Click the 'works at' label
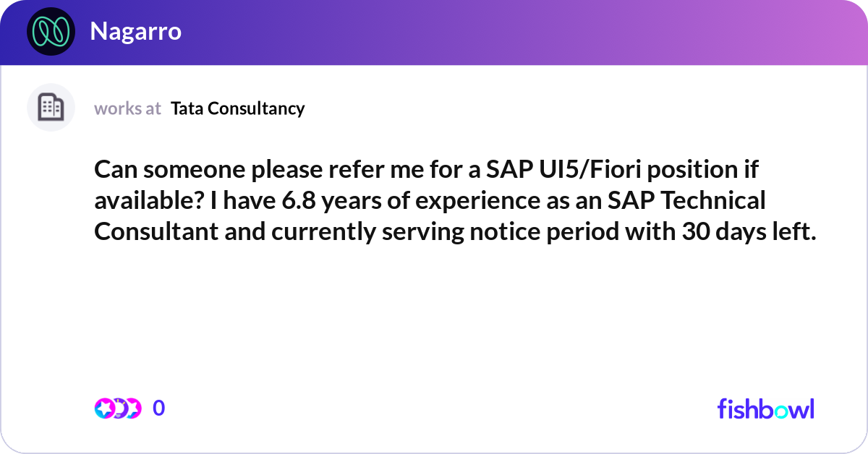This screenshot has width=868, height=454. pyautogui.click(x=127, y=108)
